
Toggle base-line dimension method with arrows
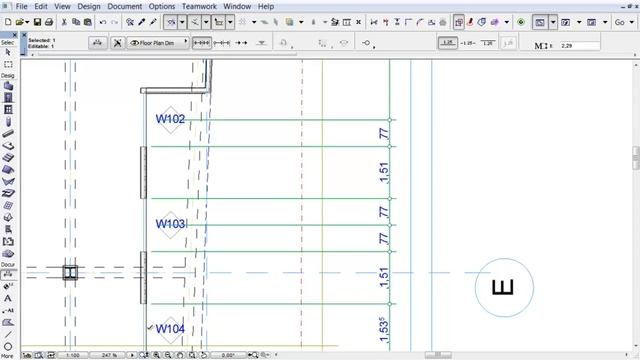tap(241, 42)
